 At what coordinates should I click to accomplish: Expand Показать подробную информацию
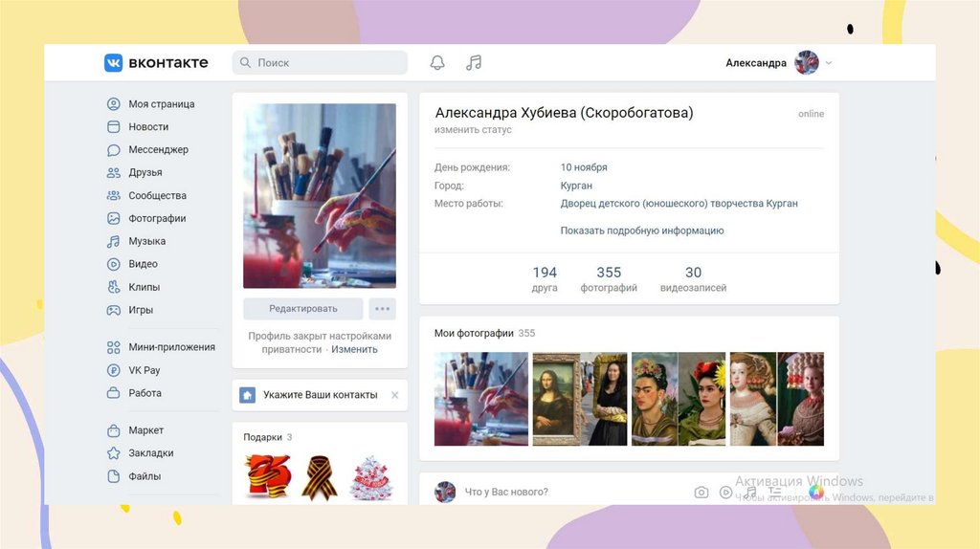click(x=642, y=231)
